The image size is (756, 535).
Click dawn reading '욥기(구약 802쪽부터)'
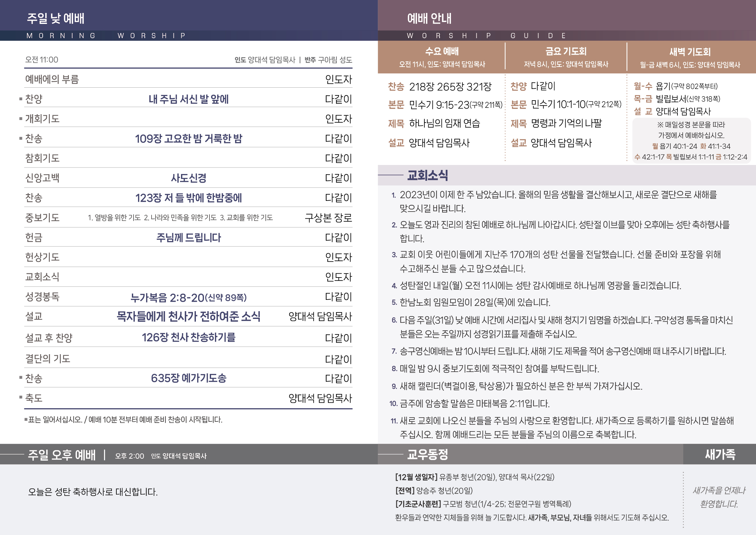[687, 86]
